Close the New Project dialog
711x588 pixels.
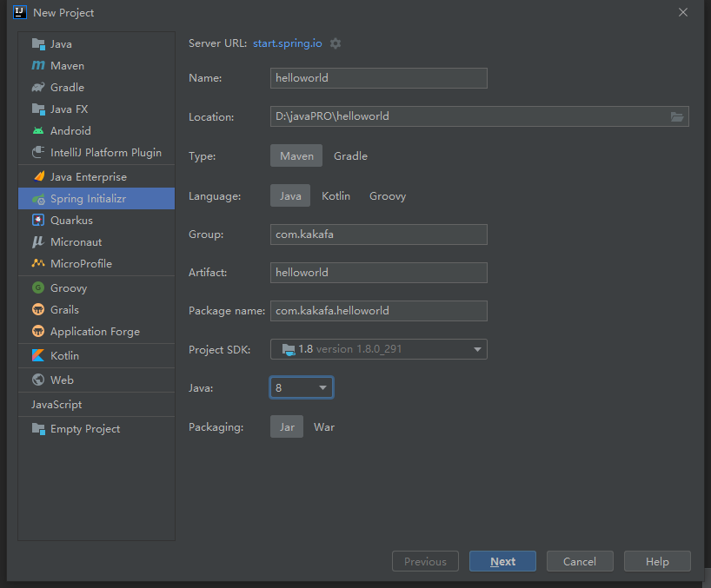[x=683, y=12]
